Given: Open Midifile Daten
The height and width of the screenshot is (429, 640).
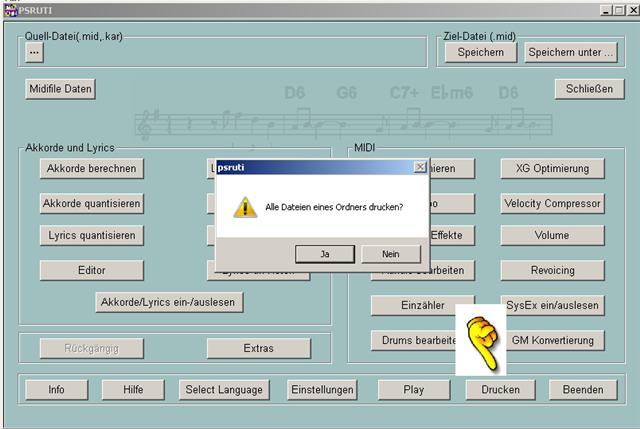Looking at the screenshot, I should 60,89.
